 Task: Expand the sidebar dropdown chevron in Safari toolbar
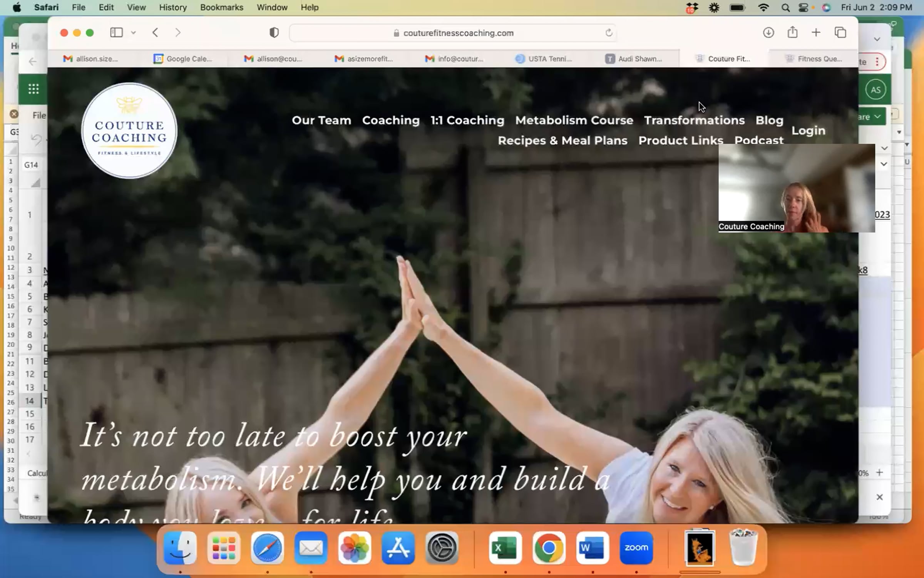133,33
